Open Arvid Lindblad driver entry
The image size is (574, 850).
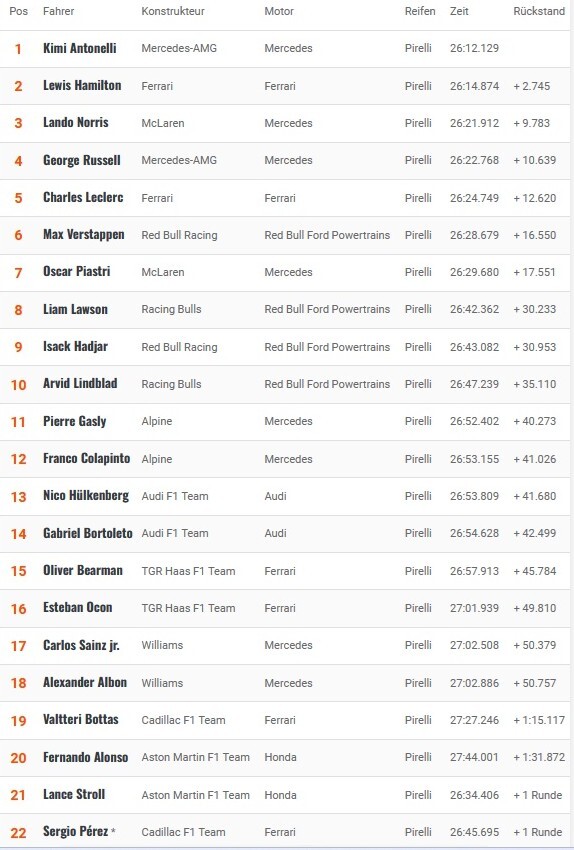point(80,384)
